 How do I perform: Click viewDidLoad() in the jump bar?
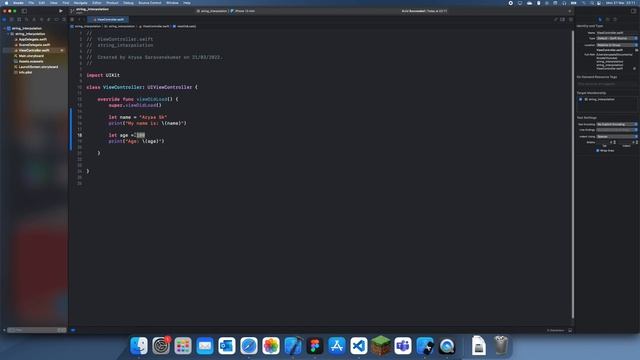tap(184, 26)
